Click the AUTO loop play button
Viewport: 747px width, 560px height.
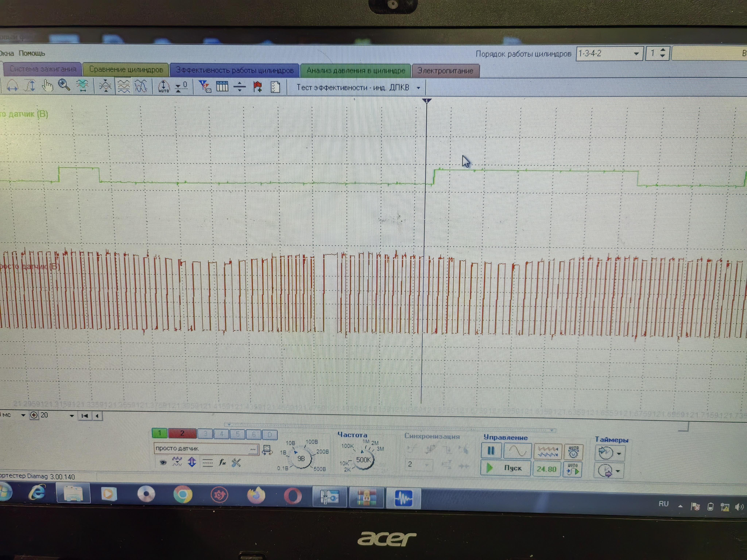573,470
